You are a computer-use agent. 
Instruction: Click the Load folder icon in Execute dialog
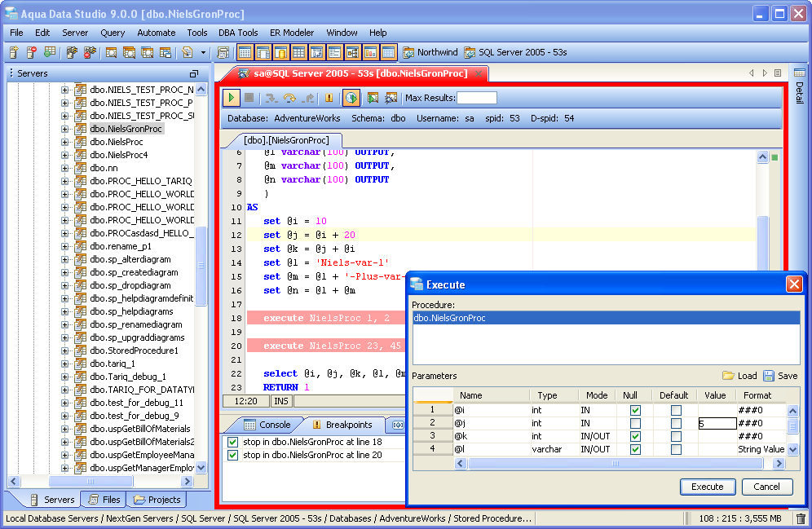pos(728,376)
